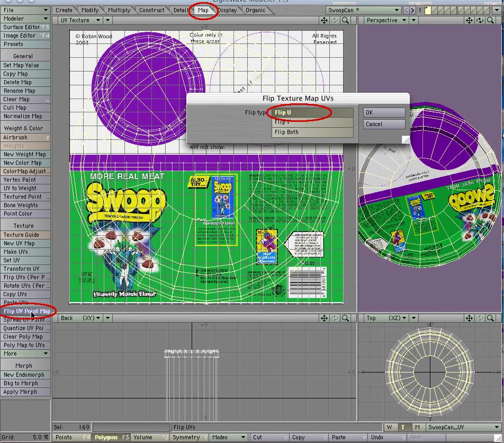Click the Perspective viewport zoom magnifier
Screen dimensions: 504x443
(x=490, y=21)
